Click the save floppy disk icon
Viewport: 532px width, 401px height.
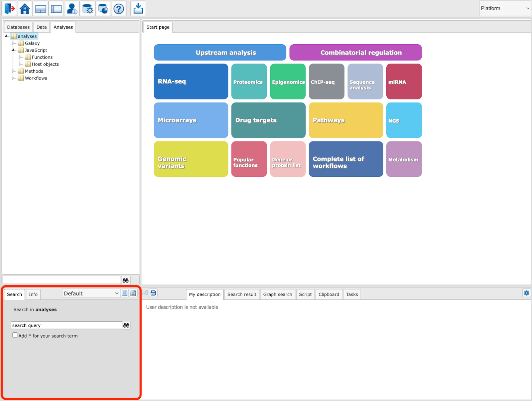pyautogui.click(x=153, y=293)
